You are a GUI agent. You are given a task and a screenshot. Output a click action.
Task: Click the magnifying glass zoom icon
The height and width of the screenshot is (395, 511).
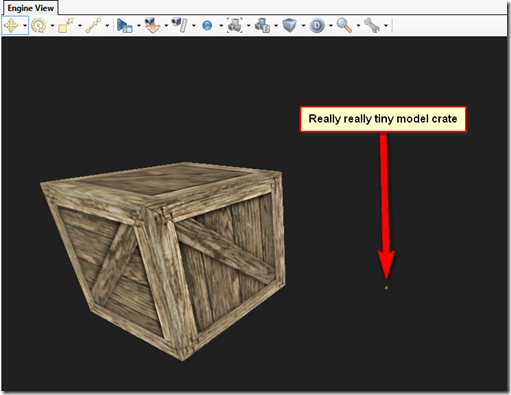[x=344, y=25]
